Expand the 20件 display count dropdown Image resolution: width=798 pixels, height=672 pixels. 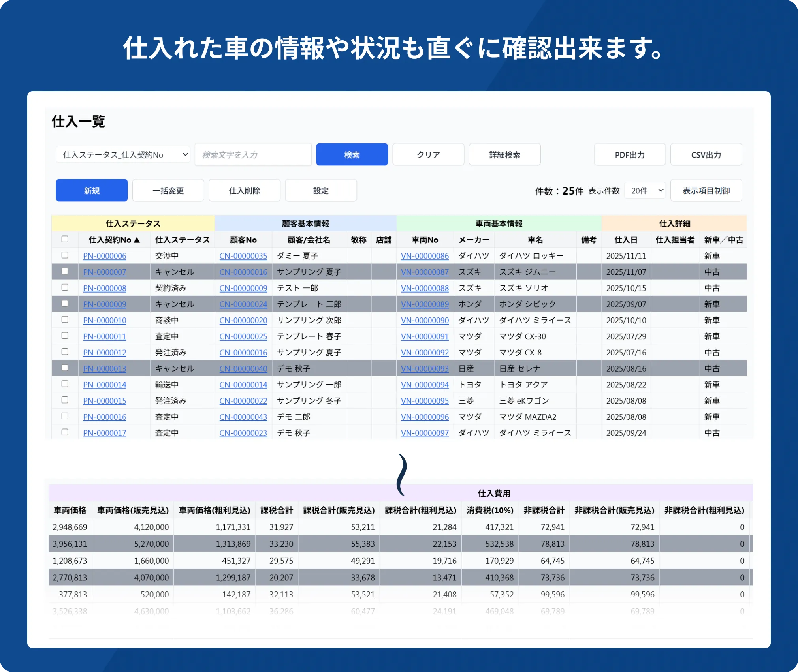[x=645, y=190]
